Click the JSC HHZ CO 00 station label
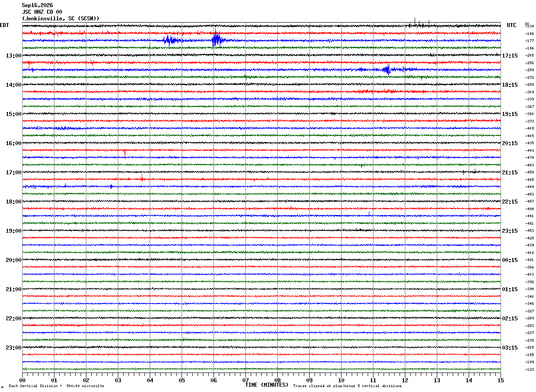The image size is (536, 392). [x=42, y=12]
